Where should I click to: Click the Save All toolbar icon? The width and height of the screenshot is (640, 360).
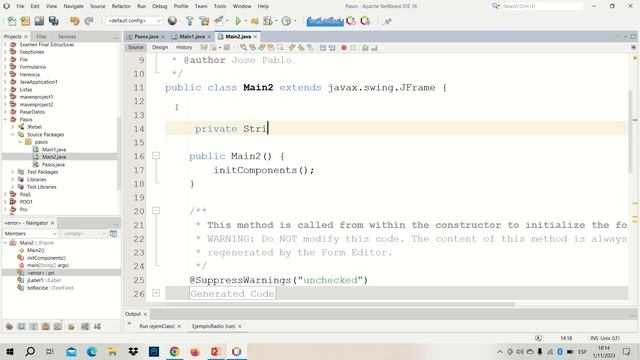(53, 21)
